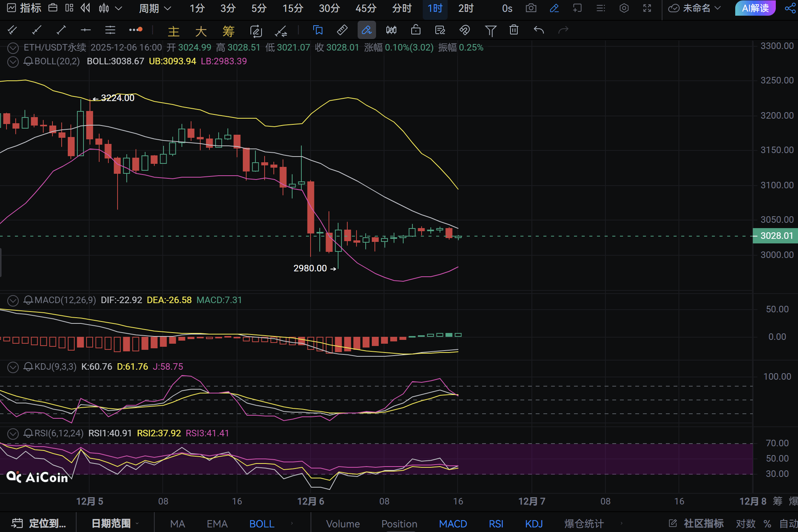Viewport: 798px width, 532px height.
Task: Click the lock drawings icon
Action: (x=415, y=30)
